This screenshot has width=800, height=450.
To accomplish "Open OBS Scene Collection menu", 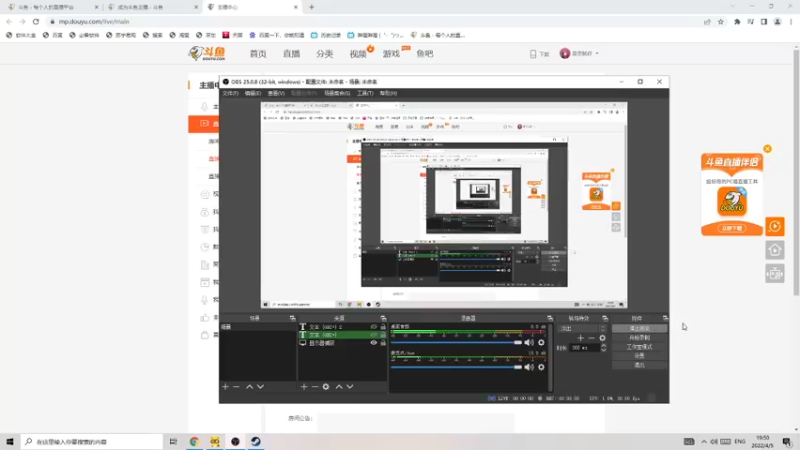I will [337, 93].
